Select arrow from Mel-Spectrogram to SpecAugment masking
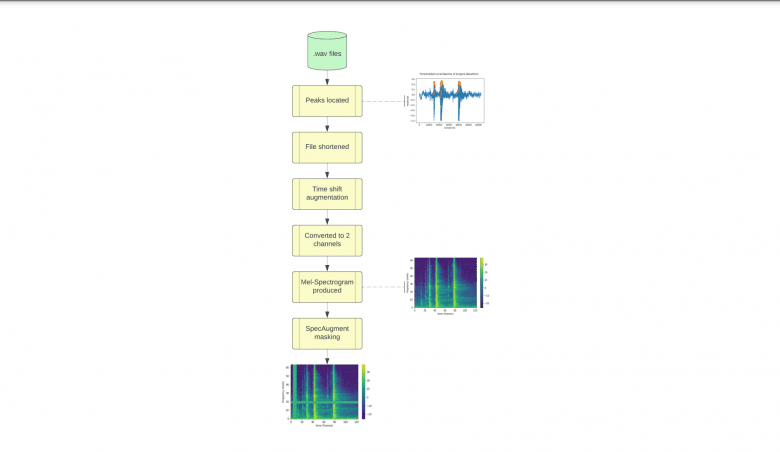 (x=327, y=310)
